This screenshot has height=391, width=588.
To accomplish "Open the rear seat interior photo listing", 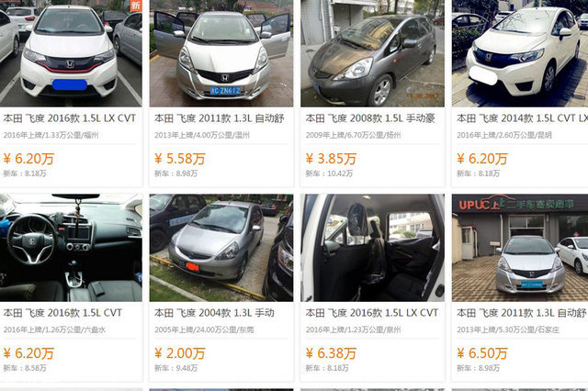I will [x=372, y=248].
